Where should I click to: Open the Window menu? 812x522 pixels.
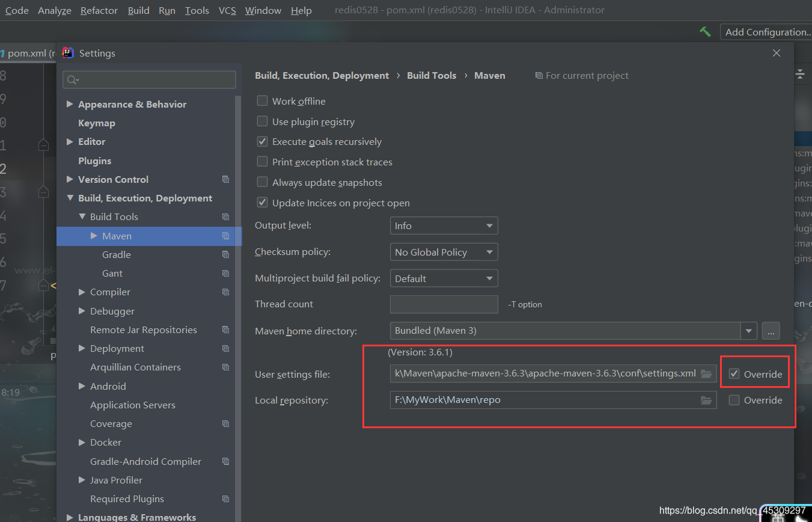(263, 10)
